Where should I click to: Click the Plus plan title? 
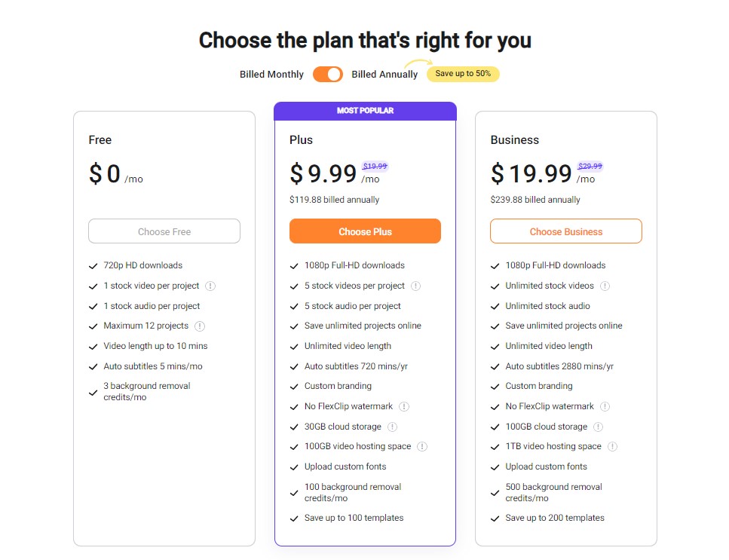301,140
